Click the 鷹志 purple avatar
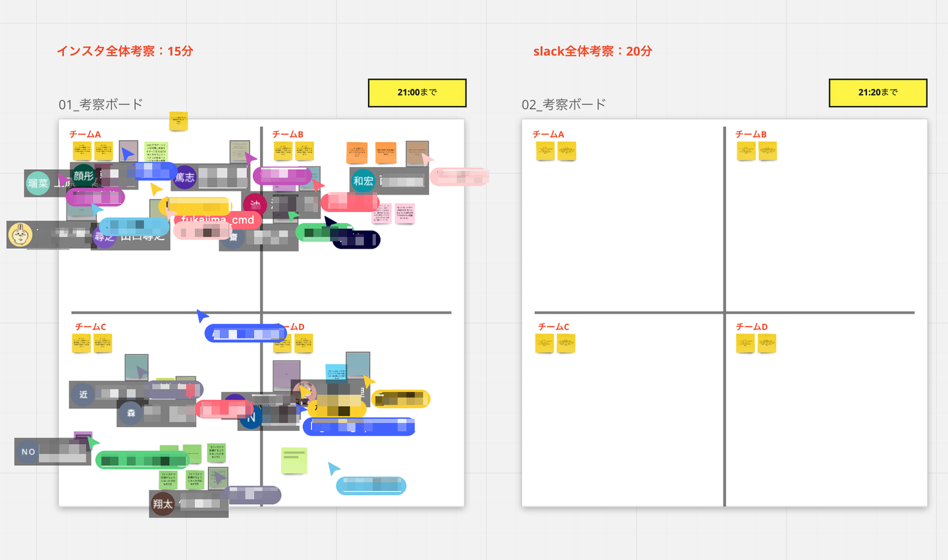Viewport: 948px width, 560px height. coord(185,177)
